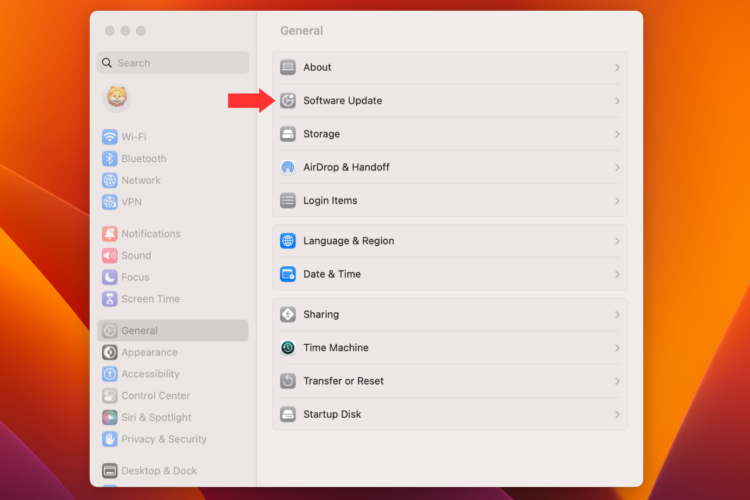Click the Control Center sidebar label
The width and height of the screenshot is (750, 500).
pyautogui.click(x=155, y=396)
